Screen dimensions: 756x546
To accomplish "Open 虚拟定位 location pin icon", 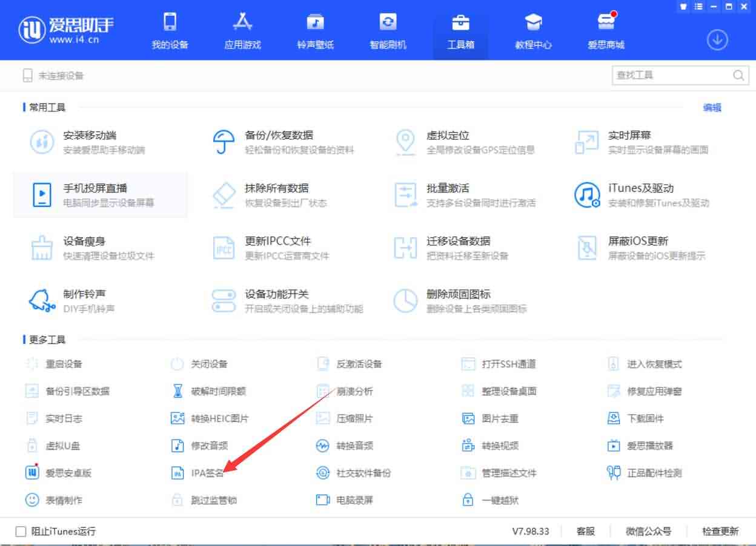I will pyautogui.click(x=405, y=142).
